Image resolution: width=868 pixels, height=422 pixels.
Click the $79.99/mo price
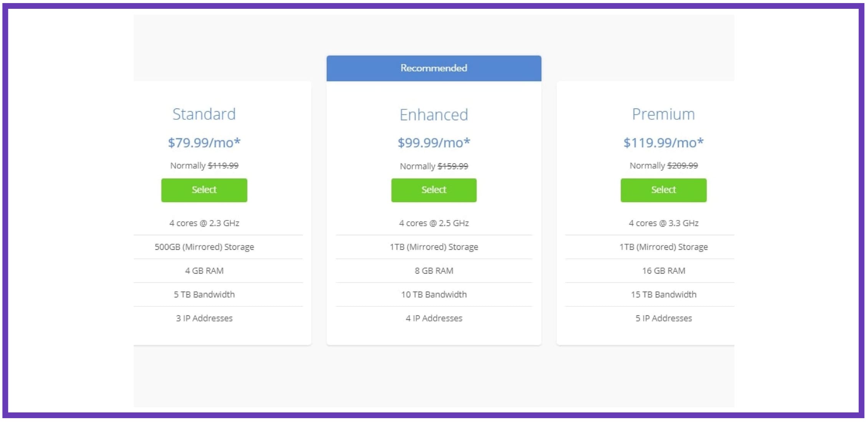click(x=204, y=143)
